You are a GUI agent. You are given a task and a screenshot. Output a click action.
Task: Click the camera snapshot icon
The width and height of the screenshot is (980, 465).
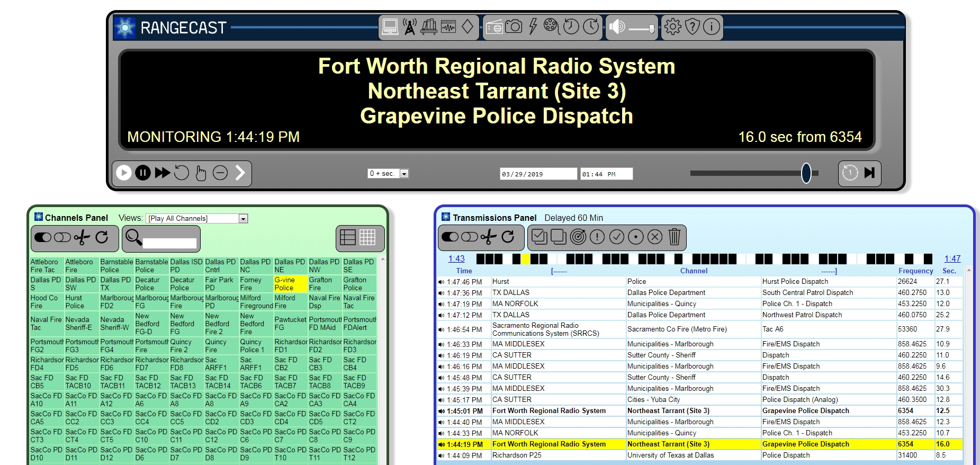[x=513, y=26]
